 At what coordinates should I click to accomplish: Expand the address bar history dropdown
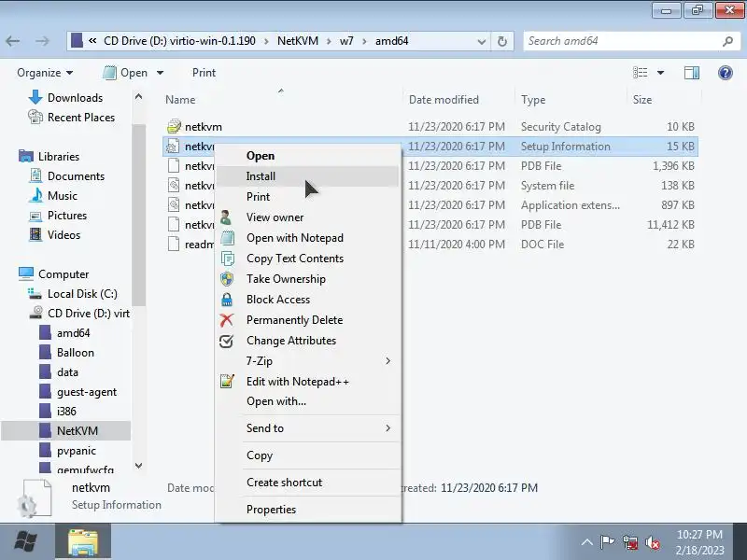[x=481, y=41]
